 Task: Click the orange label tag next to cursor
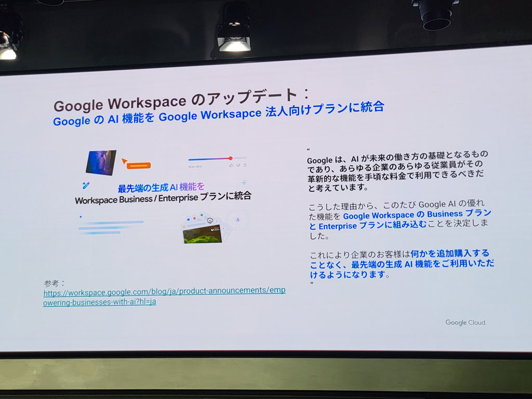click(139, 166)
